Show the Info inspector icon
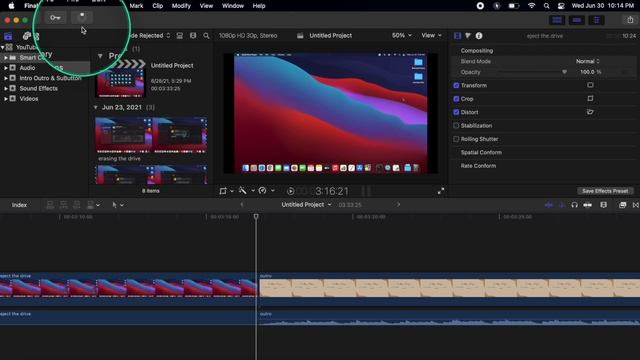The width and height of the screenshot is (640, 360). click(x=479, y=36)
